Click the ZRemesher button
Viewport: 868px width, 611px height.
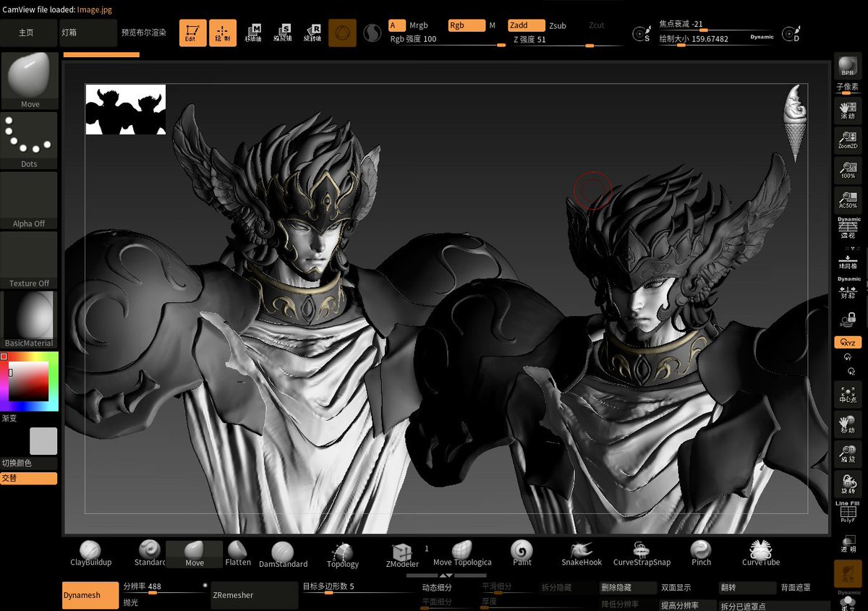click(x=254, y=595)
